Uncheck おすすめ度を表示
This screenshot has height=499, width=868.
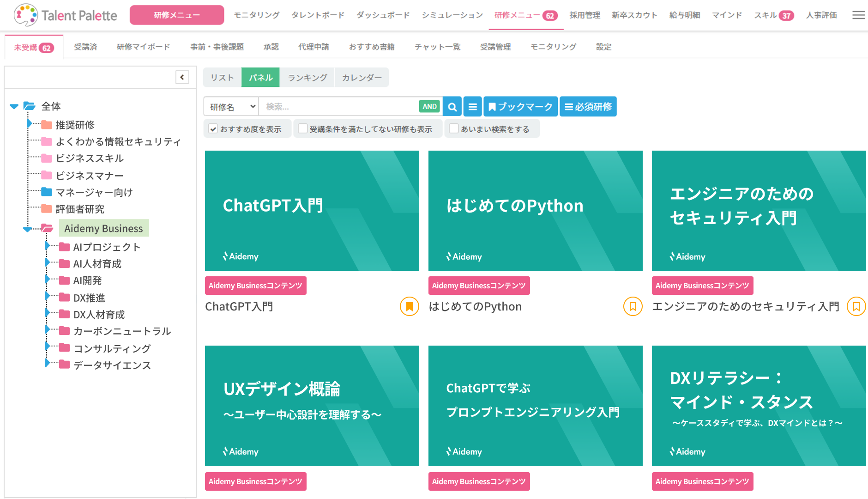click(x=213, y=128)
